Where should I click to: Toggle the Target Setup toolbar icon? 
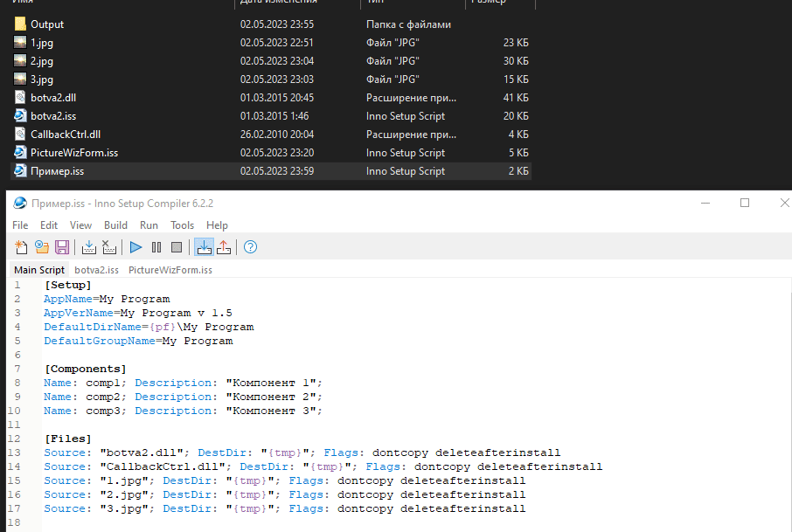pyautogui.click(x=204, y=247)
